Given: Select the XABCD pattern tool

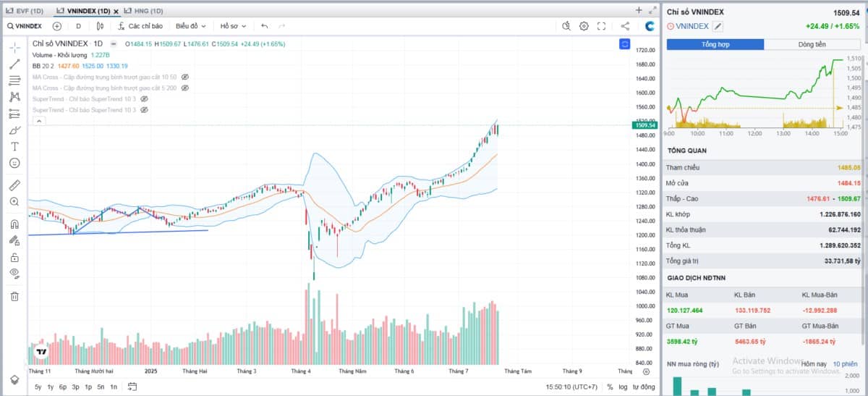Looking at the screenshot, I should click(14, 97).
